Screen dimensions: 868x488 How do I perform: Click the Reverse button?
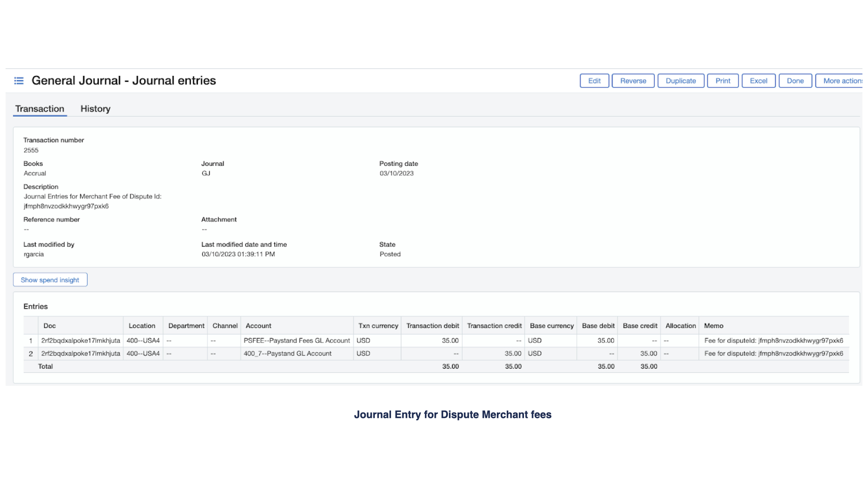633,81
